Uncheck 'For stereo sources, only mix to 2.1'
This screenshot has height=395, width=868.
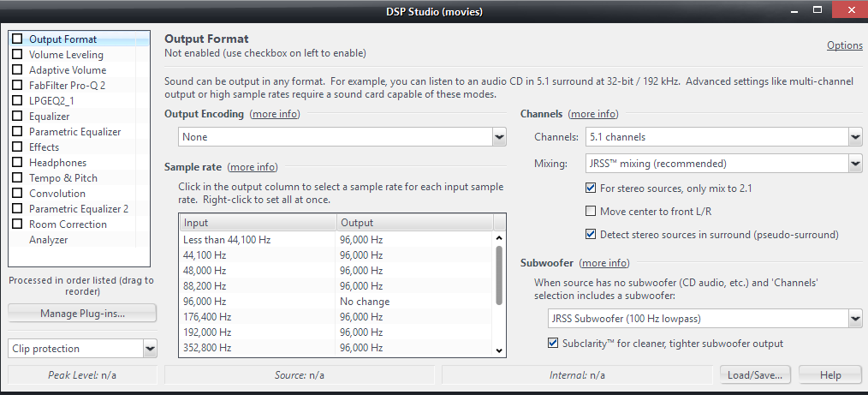tap(590, 189)
